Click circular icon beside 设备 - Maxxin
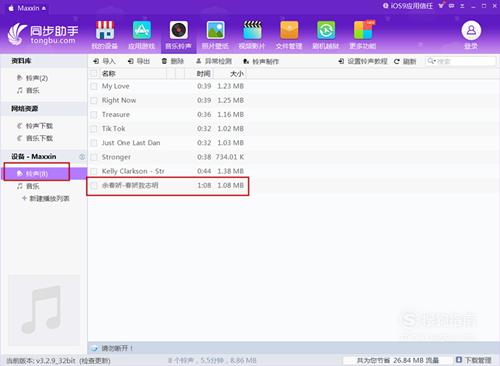This screenshot has height=366, width=500. 82,156
